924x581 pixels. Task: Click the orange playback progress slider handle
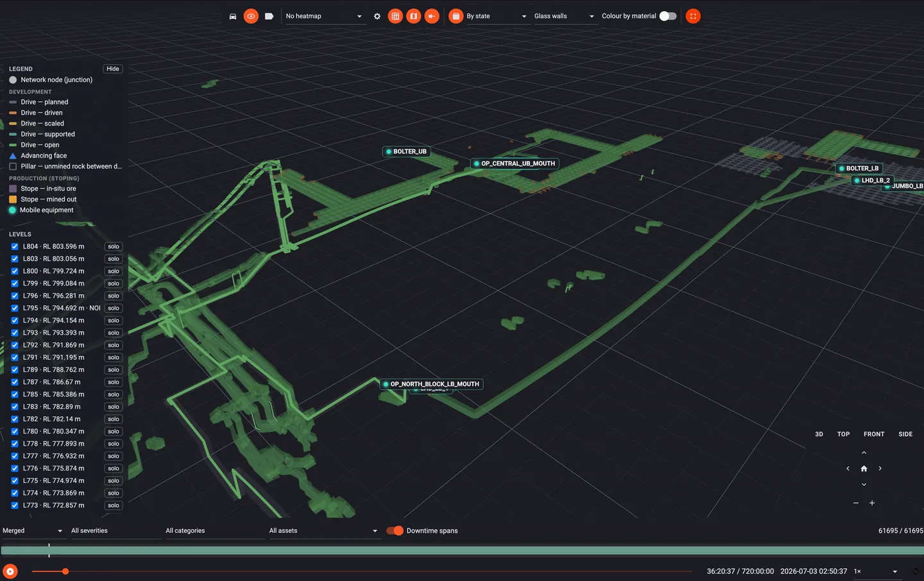65,571
